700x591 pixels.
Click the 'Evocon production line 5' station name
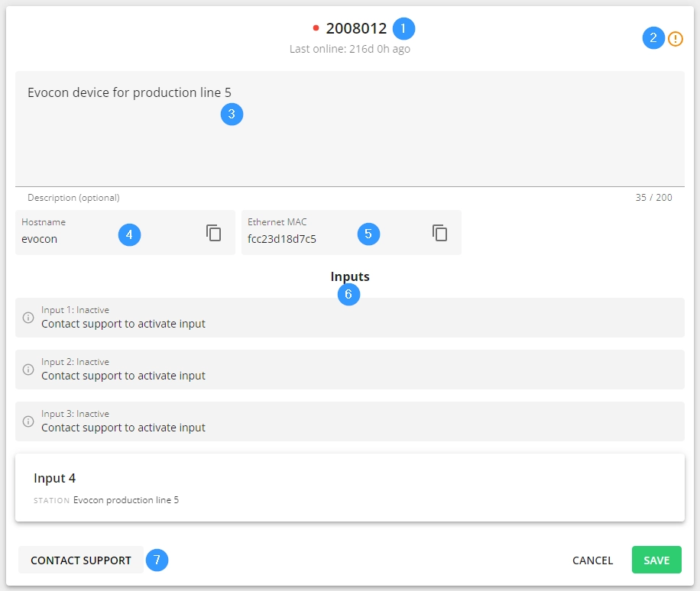pos(126,500)
